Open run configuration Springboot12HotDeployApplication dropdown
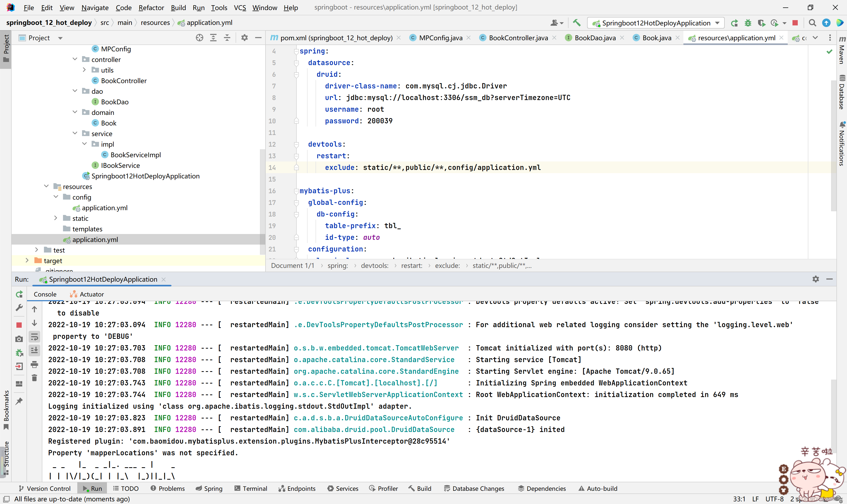This screenshot has height=504, width=847. click(x=655, y=23)
